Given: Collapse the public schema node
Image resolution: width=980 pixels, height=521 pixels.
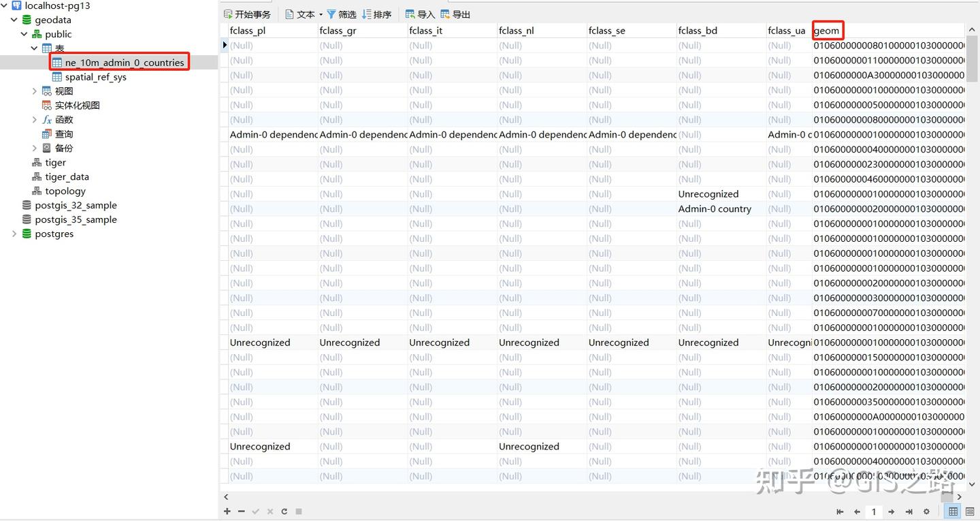Looking at the screenshot, I should click(24, 34).
